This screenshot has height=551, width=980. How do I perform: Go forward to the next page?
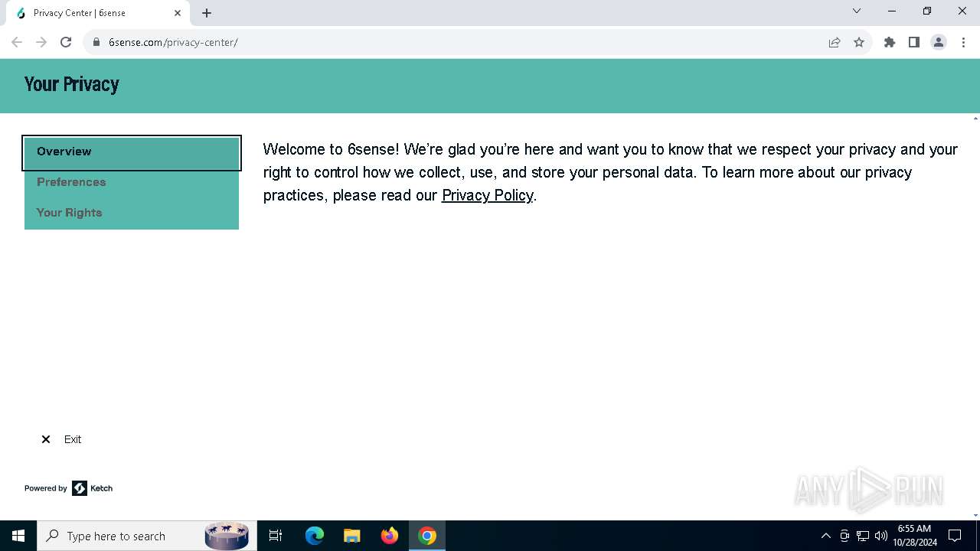[41, 42]
